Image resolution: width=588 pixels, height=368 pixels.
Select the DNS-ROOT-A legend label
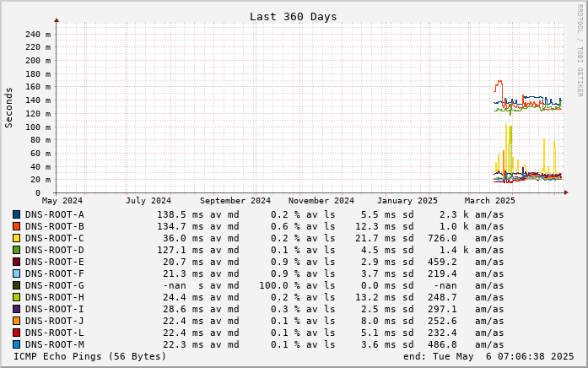[x=55, y=214]
